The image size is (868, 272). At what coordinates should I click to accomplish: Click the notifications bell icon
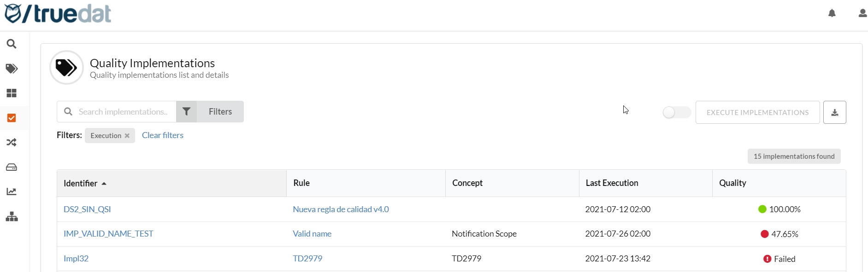(x=832, y=13)
